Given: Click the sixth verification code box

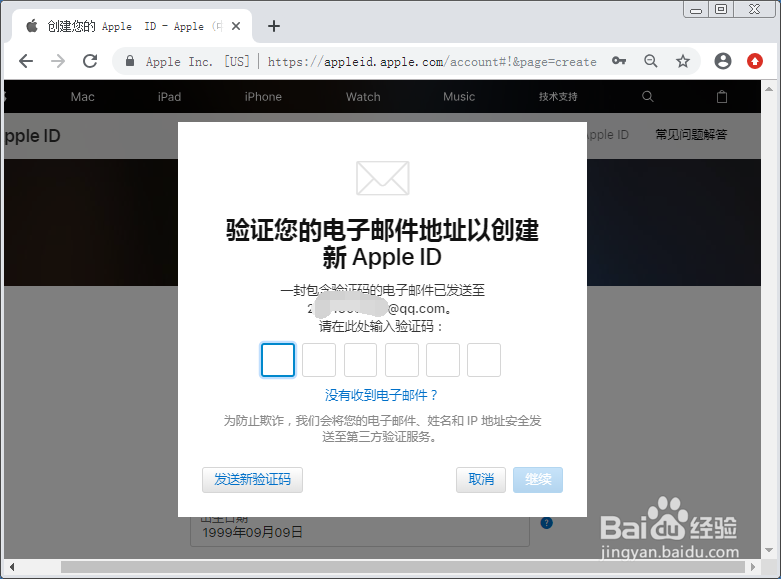Looking at the screenshot, I should pos(484,360).
